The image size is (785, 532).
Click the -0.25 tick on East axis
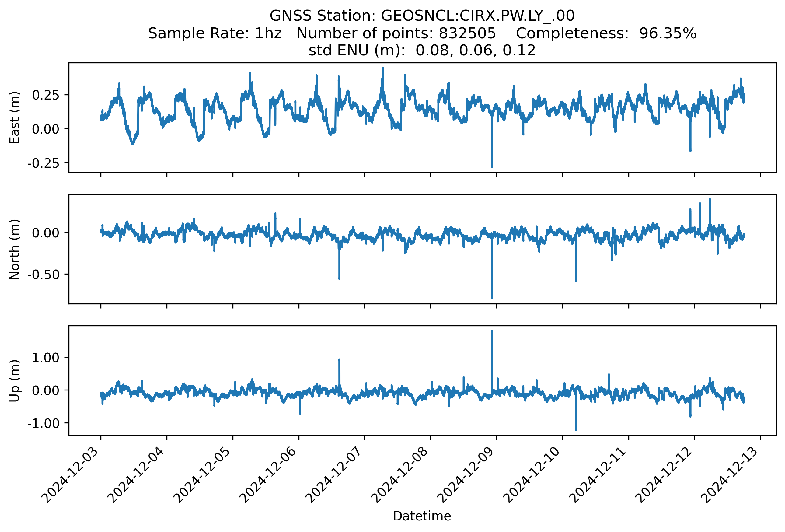pyautogui.click(x=43, y=163)
